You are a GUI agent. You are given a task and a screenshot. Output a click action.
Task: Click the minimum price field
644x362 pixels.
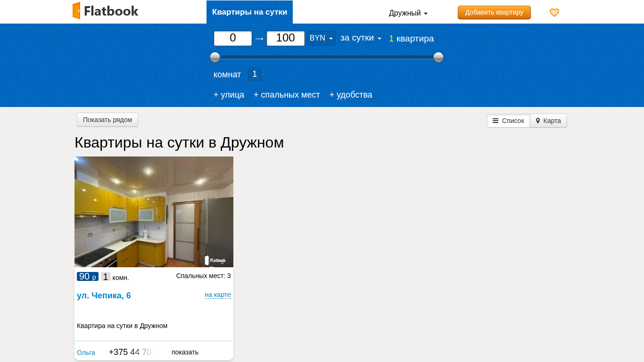pos(233,38)
